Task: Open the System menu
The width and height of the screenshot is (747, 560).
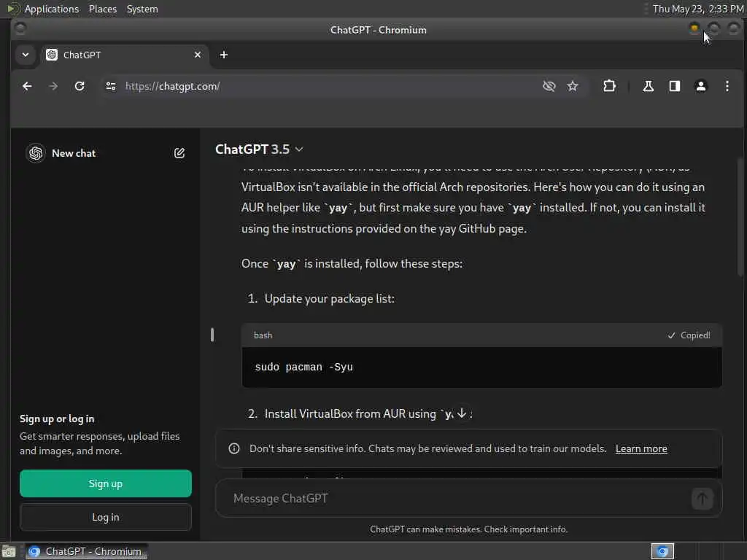Action: click(142, 9)
